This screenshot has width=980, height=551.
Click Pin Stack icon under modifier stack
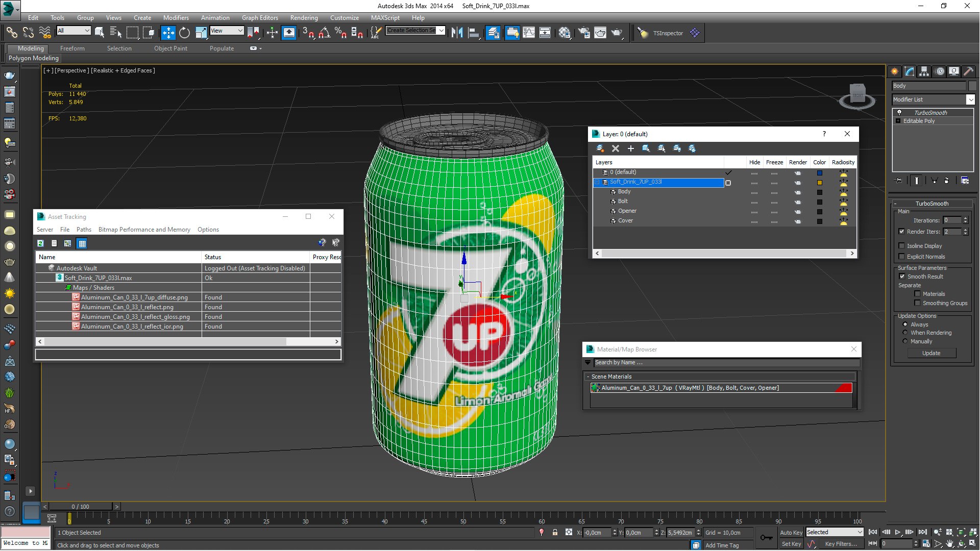899,181
